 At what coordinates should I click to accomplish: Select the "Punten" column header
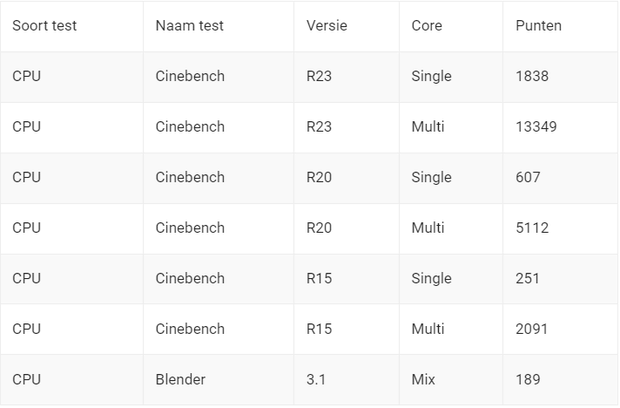(538, 26)
